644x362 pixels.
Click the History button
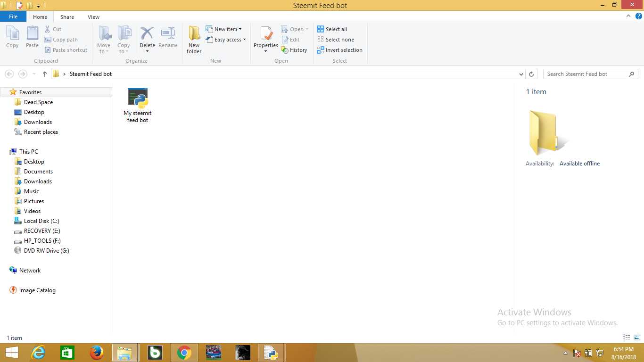tap(294, 50)
